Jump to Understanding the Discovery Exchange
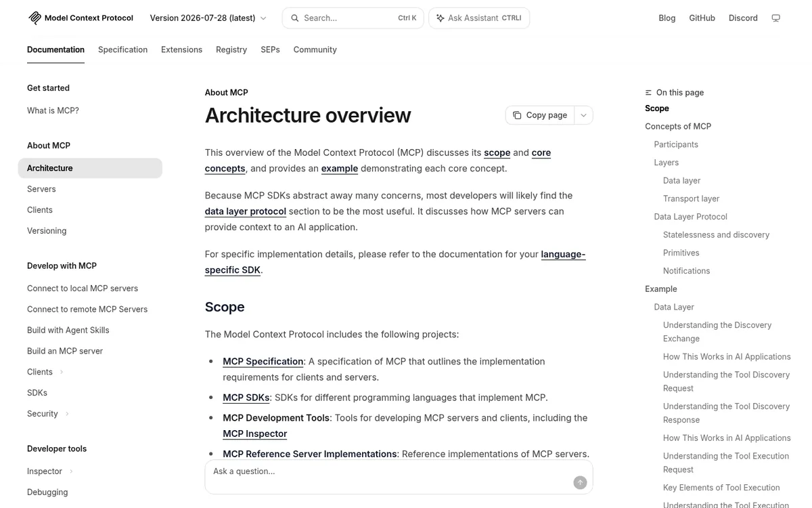Screen dimensions: 812x508 tap(717, 332)
